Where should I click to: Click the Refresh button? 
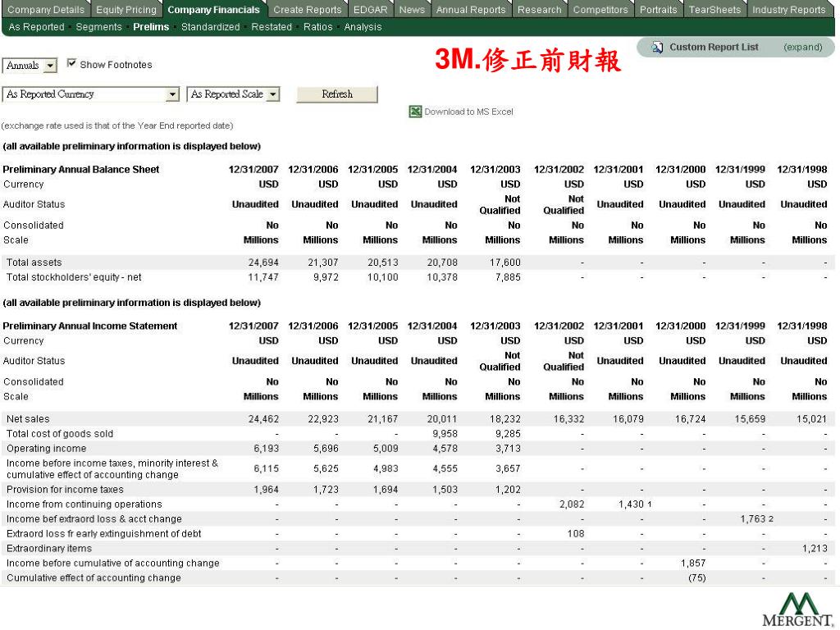click(x=337, y=94)
